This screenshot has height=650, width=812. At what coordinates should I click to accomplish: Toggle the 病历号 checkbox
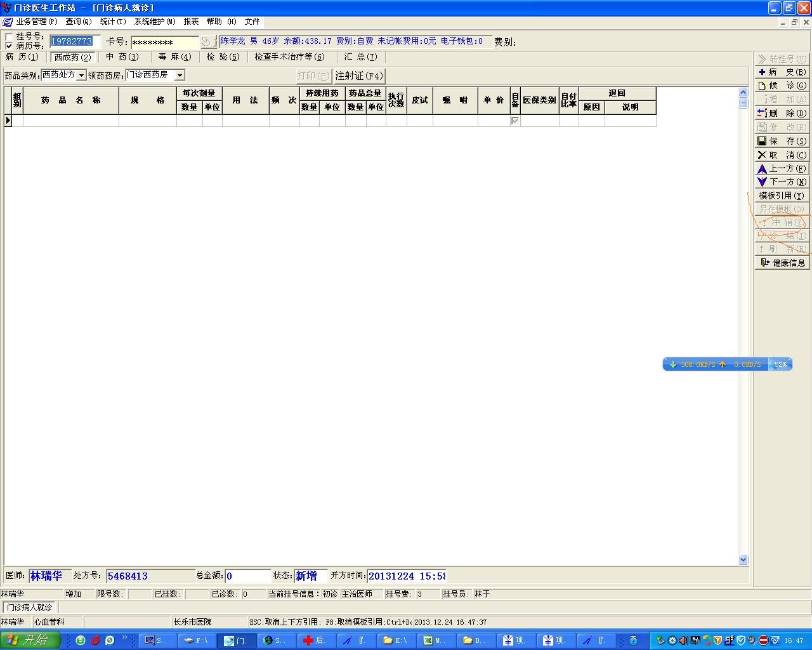tap(9, 46)
